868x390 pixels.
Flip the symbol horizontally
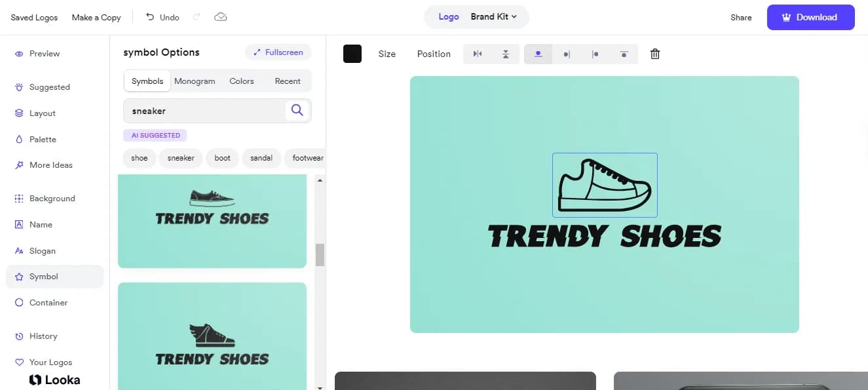click(x=478, y=54)
